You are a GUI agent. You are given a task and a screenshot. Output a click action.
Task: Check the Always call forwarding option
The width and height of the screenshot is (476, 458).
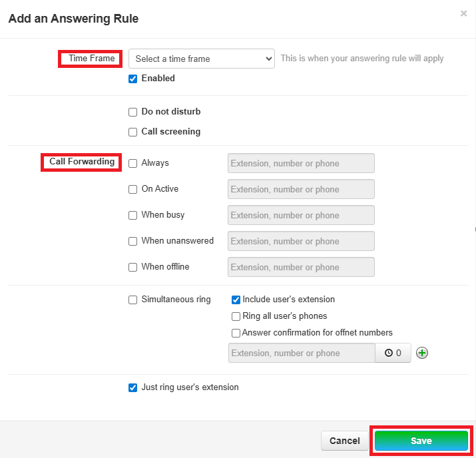click(132, 163)
